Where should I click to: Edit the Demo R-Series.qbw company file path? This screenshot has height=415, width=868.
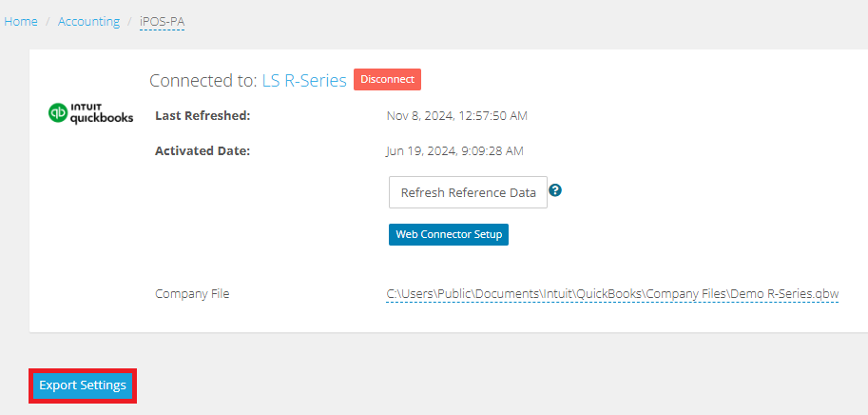click(x=612, y=294)
